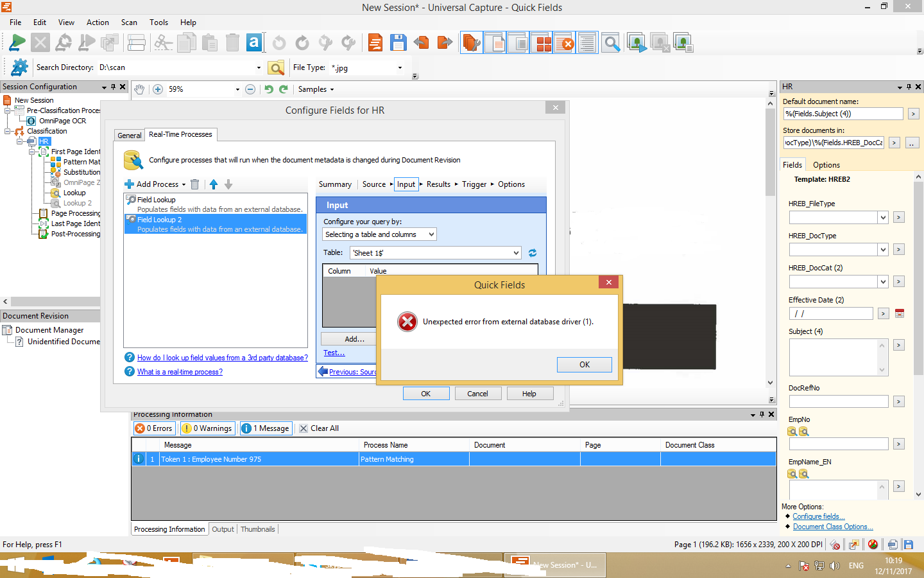Click the toolbar icon with the orange X badge

point(565,43)
